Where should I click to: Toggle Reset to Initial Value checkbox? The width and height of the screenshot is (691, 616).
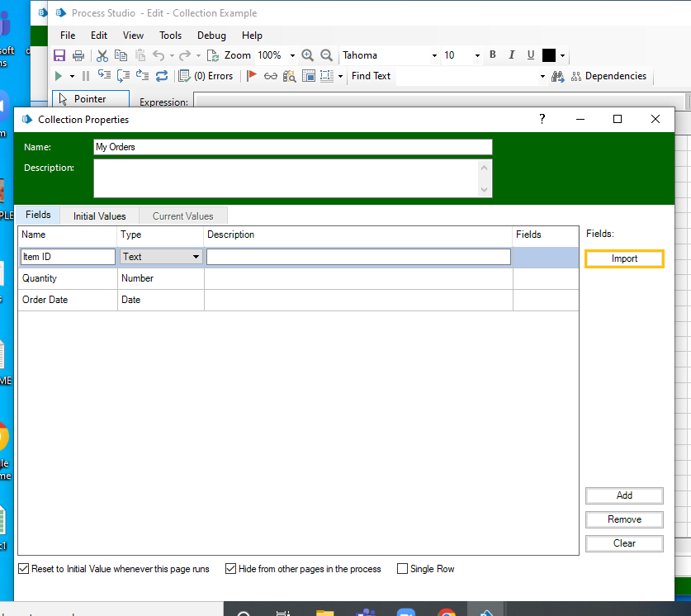[x=24, y=569]
